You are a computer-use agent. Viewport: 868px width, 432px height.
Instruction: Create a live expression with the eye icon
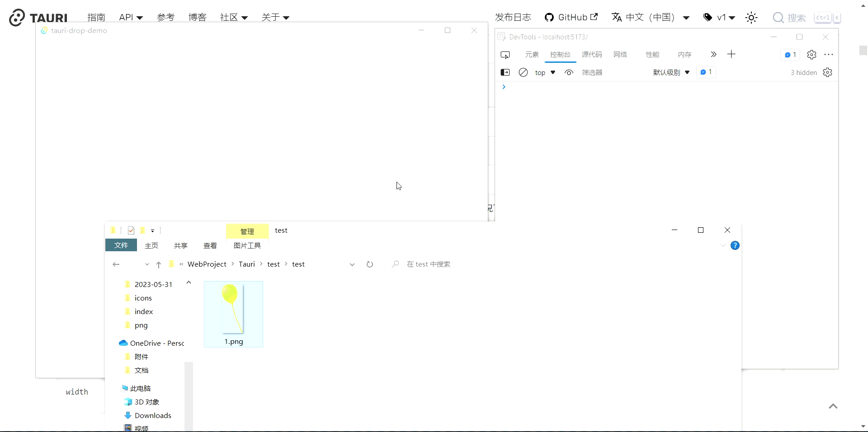tap(568, 72)
